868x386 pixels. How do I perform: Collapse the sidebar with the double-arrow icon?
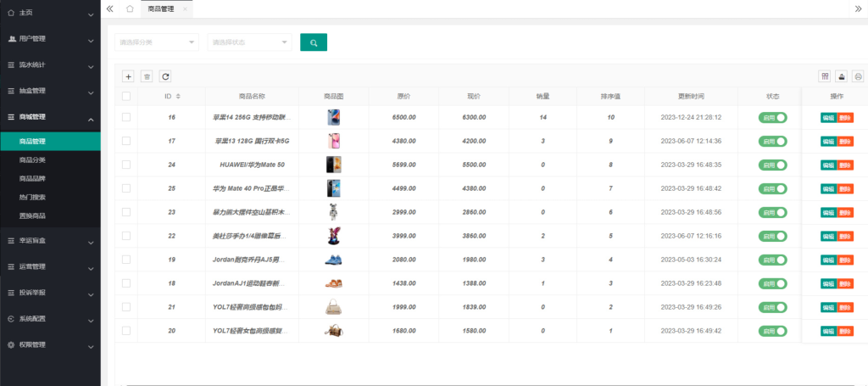(109, 8)
